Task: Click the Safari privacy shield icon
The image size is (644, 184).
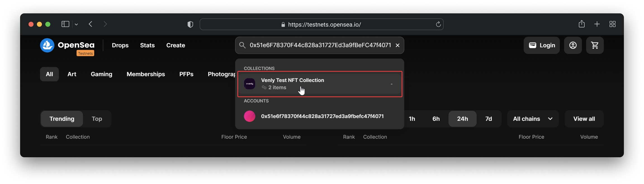Action: [x=190, y=24]
